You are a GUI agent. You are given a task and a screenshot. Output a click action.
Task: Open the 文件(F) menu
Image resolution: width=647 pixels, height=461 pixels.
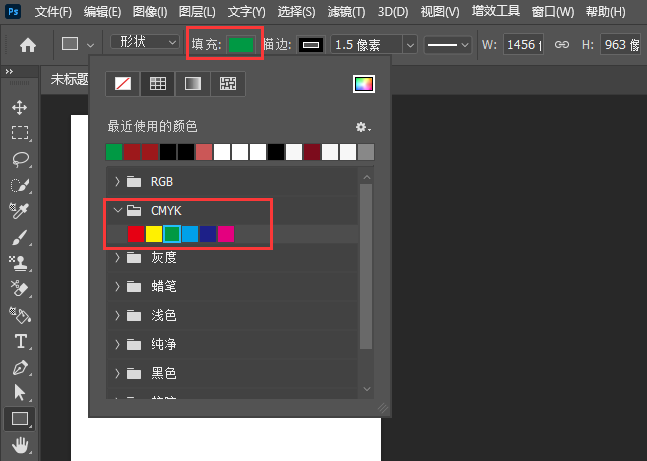53,12
